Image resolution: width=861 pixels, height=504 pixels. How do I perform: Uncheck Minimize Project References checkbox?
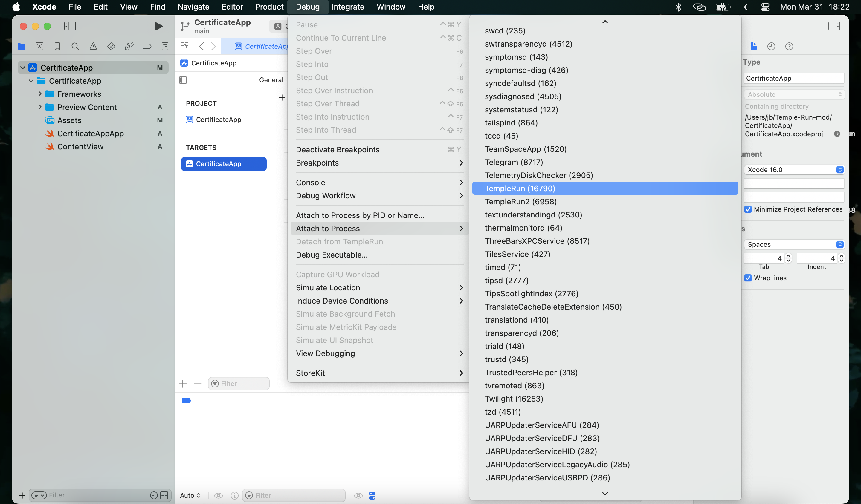coord(748,209)
